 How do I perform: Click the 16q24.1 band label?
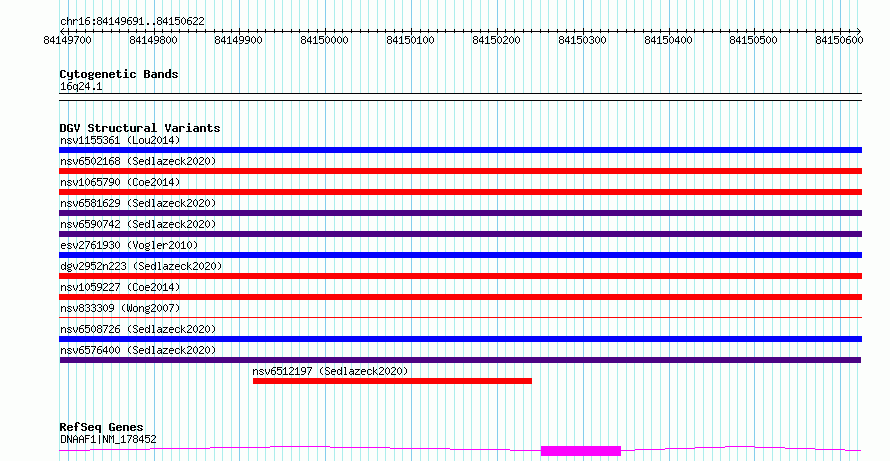pos(81,87)
